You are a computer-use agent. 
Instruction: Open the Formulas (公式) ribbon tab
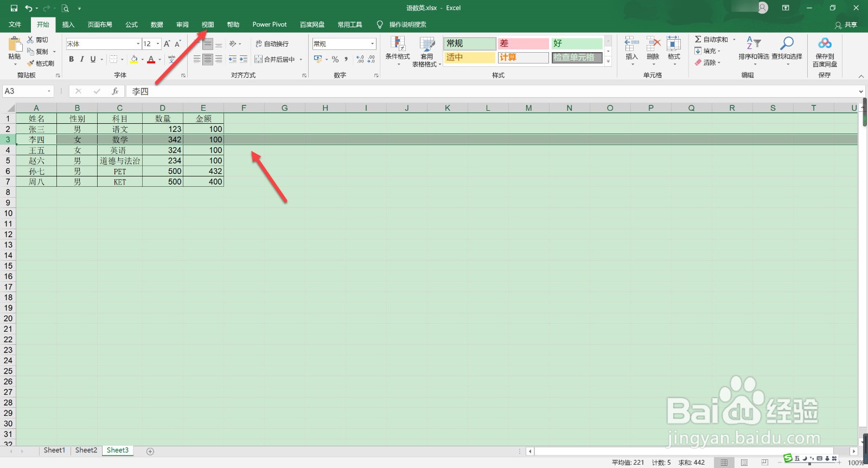coord(131,24)
